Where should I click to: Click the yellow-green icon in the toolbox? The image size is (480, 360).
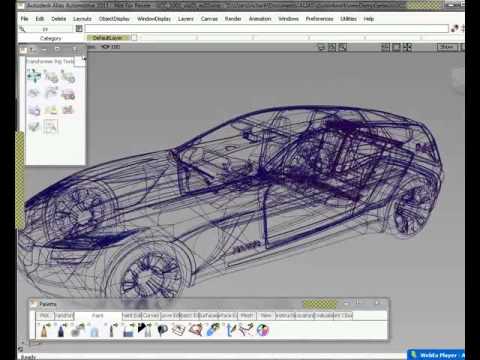pos(51,110)
